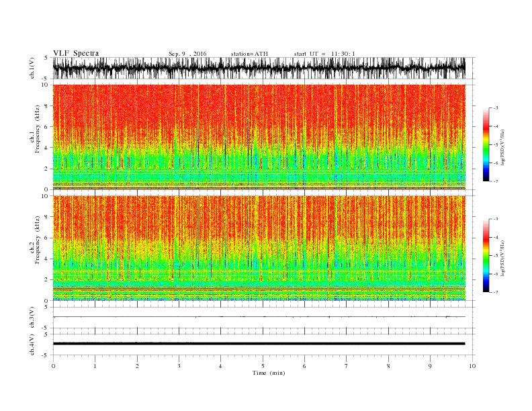Click the "ch.3(V)" axis label
The height and width of the screenshot is (411, 532).
click(x=32, y=318)
